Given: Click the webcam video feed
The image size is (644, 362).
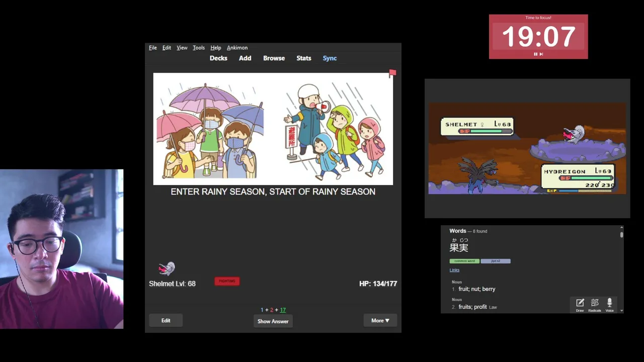Looking at the screenshot, I should click(61, 249).
